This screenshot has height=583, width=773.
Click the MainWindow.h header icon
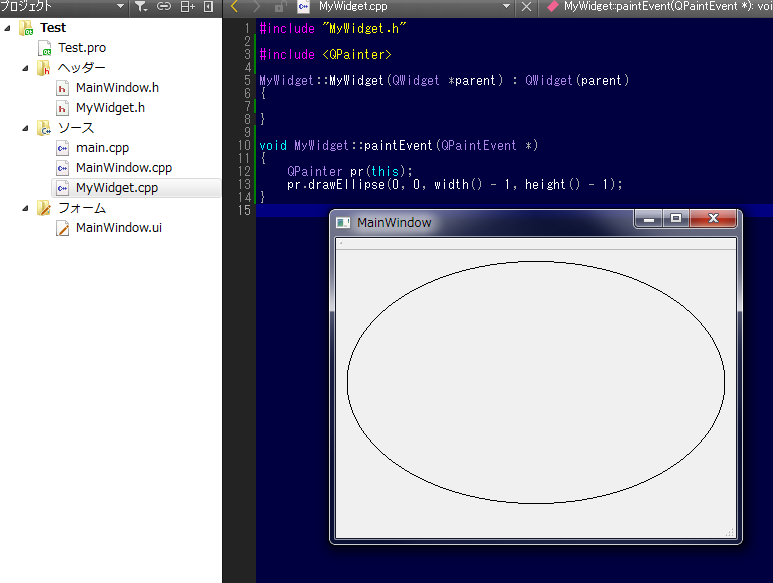click(63, 88)
